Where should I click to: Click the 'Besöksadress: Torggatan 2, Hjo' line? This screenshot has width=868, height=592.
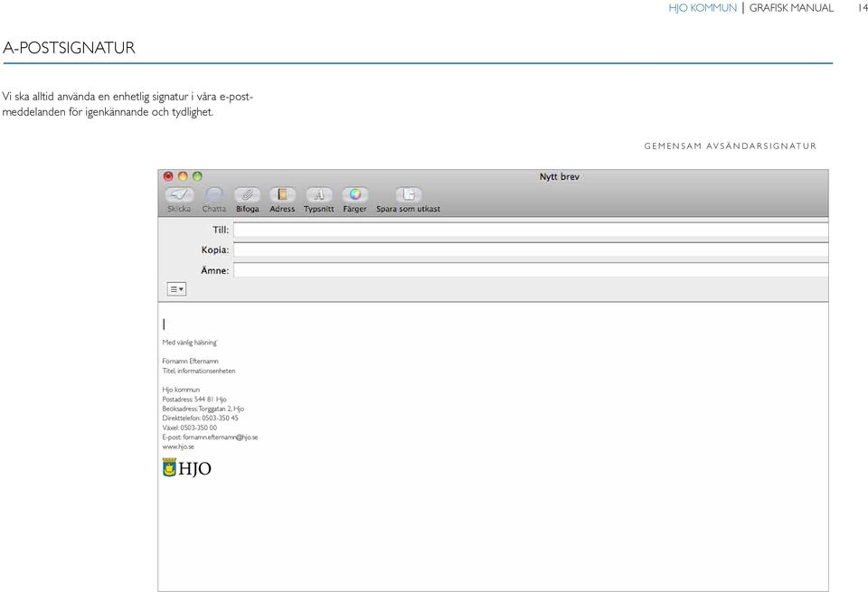[x=203, y=409]
